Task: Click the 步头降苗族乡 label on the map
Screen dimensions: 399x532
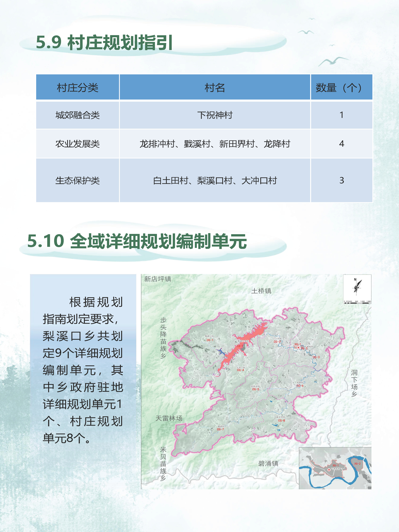Action: click(163, 338)
